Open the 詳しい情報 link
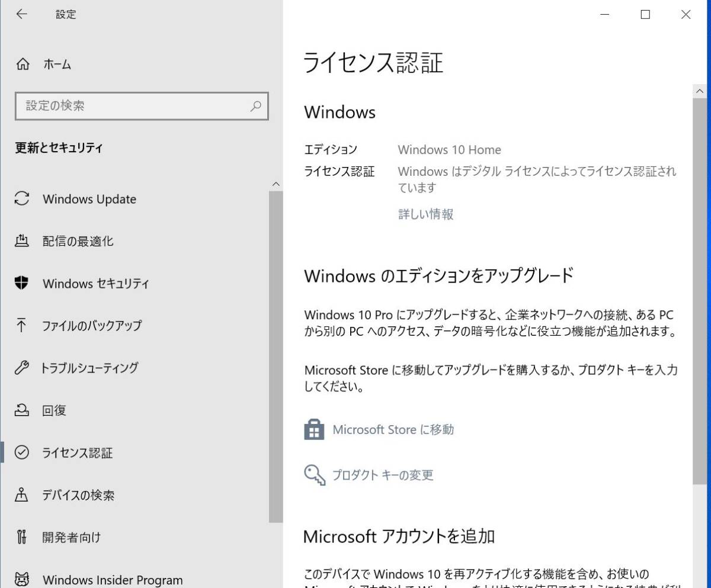This screenshot has height=588, width=711. pyautogui.click(x=425, y=214)
